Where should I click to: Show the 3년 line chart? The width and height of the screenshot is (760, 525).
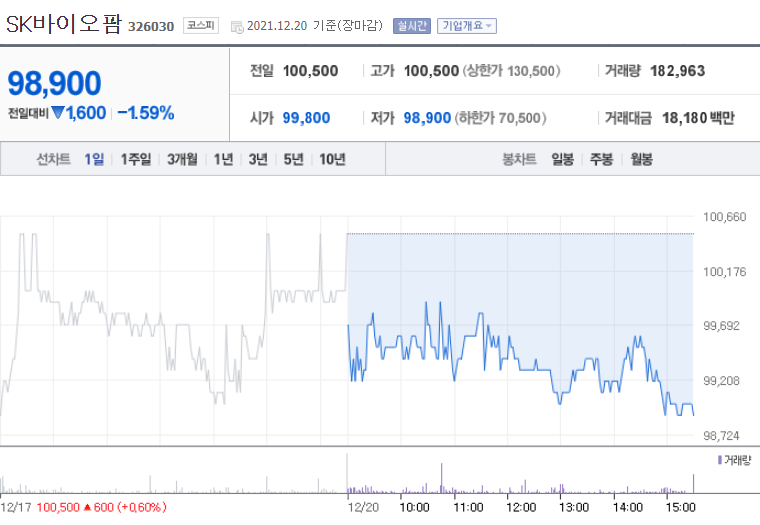(258, 159)
